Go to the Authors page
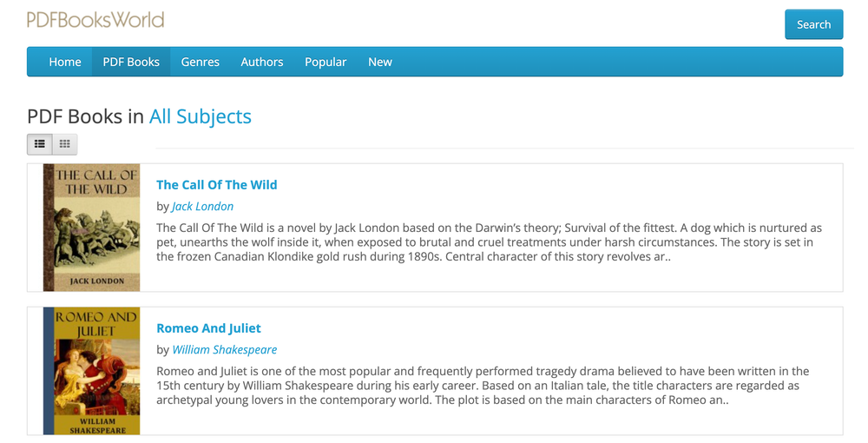The height and width of the screenshot is (443, 868). (x=262, y=62)
